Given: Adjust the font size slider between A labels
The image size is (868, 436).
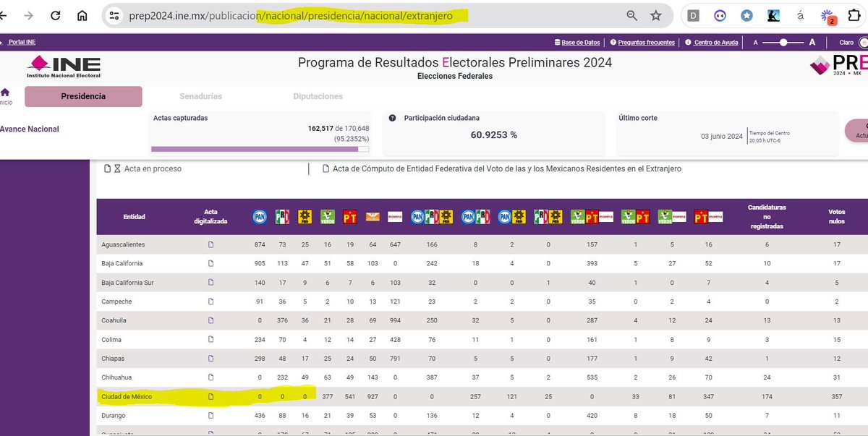Looking at the screenshot, I should point(784,43).
